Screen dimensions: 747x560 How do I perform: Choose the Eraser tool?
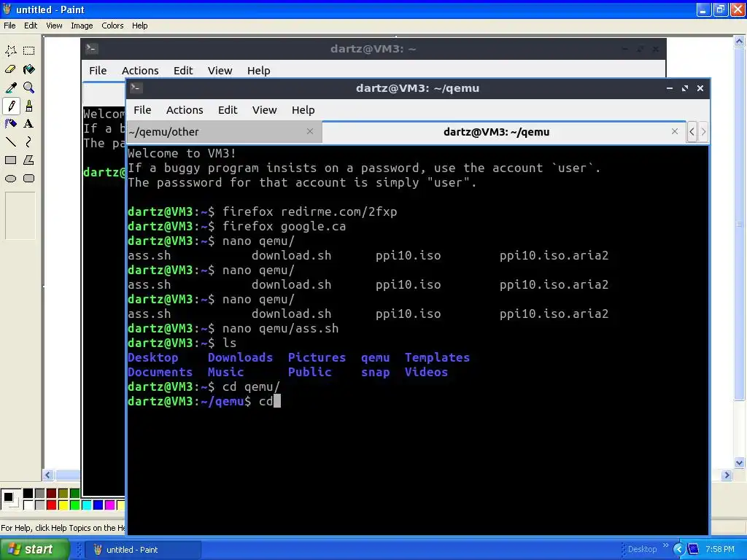(x=11, y=69)
